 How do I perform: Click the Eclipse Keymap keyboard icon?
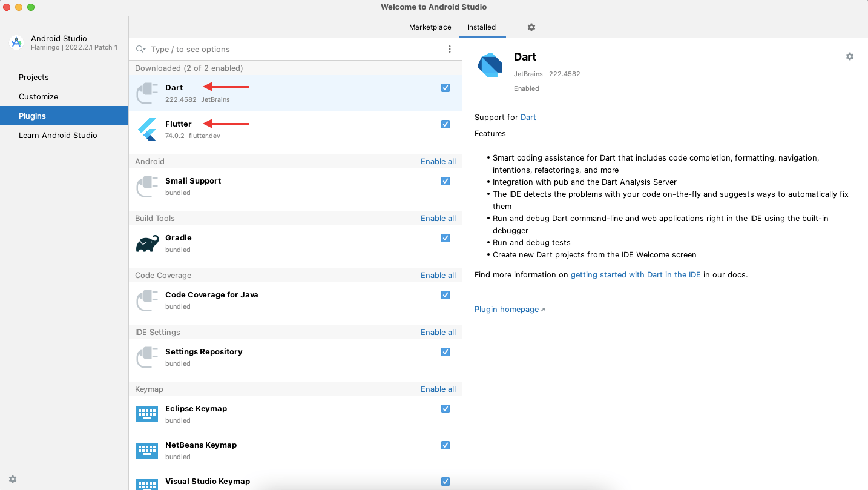click(x=147, y=414)
